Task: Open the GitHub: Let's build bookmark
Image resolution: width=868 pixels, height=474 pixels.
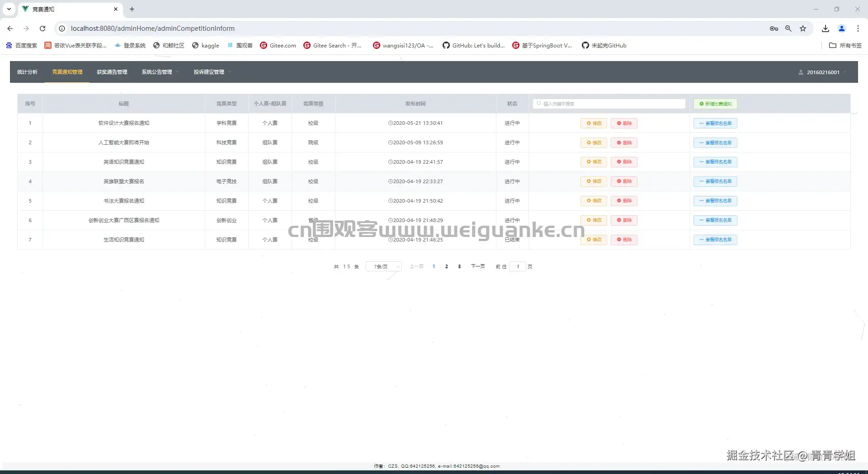Action: [x=474, y=45]
